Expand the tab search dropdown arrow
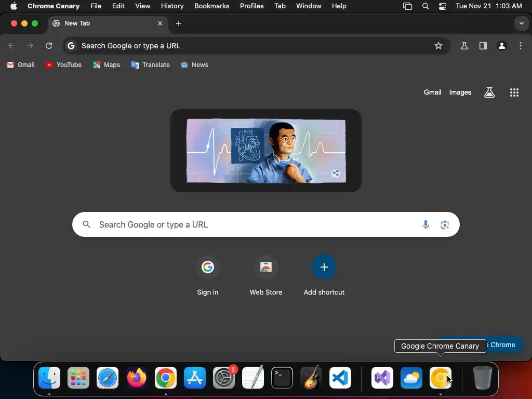Screen dimensions: 532x399 [x=522, y=23]
